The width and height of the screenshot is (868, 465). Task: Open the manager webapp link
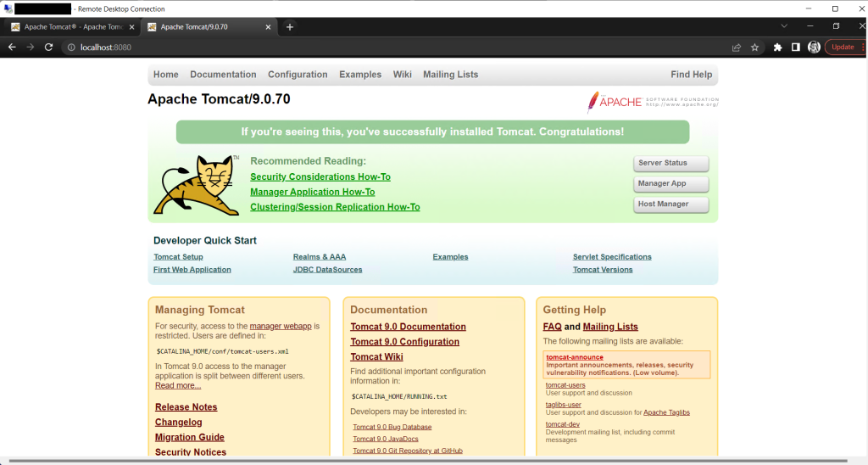pyautogui.click(x=281, y=326)
